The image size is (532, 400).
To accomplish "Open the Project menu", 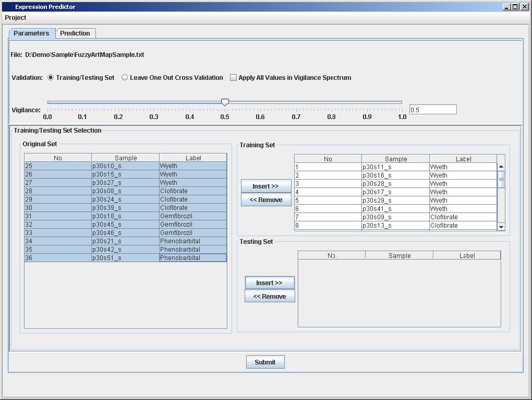I will tap(15, 18).
